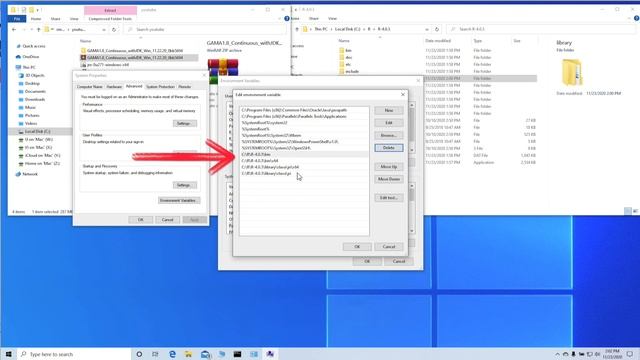Open the include folder in R-4.0.3
Screen dimensions: 640x360
point(352,71)
